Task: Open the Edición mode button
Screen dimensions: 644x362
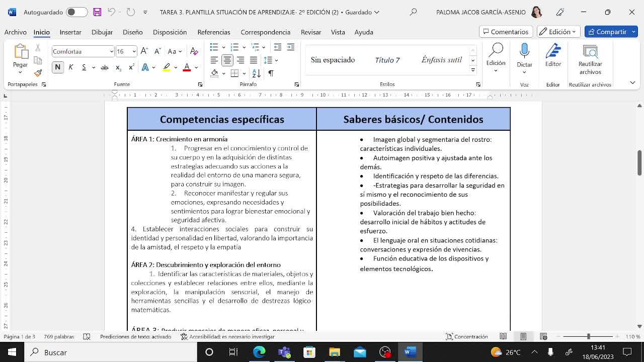Action: [558, 32]
